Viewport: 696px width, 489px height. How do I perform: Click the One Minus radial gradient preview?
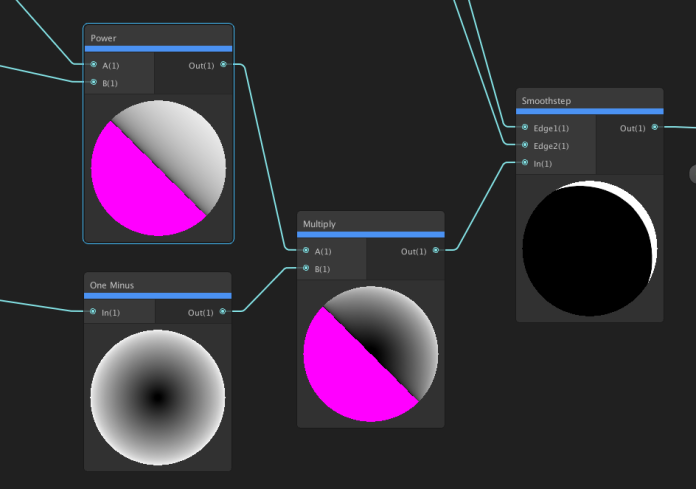click(157, 398)
